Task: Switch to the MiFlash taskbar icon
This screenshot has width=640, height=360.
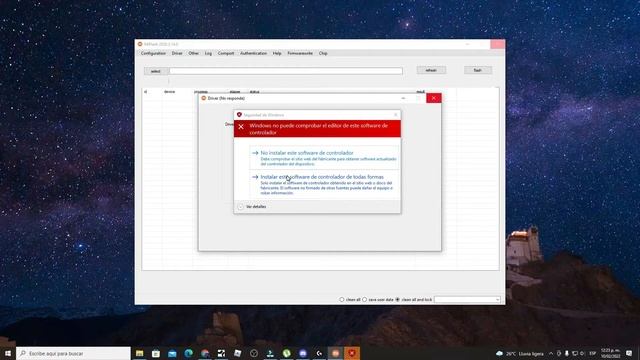Action: click(336, 353)
